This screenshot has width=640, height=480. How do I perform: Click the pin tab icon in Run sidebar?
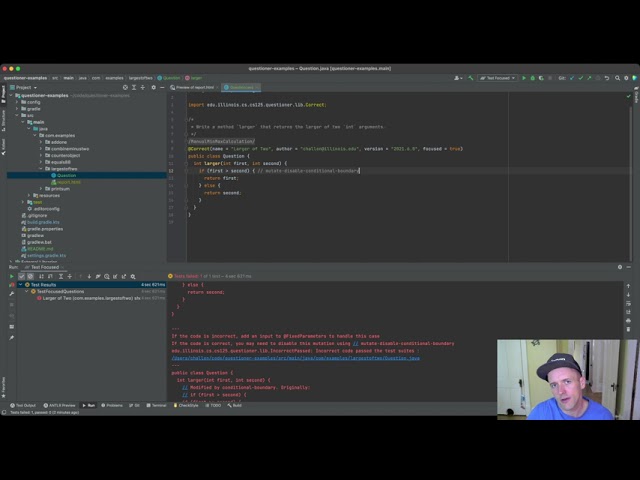[x=11, y=338]
